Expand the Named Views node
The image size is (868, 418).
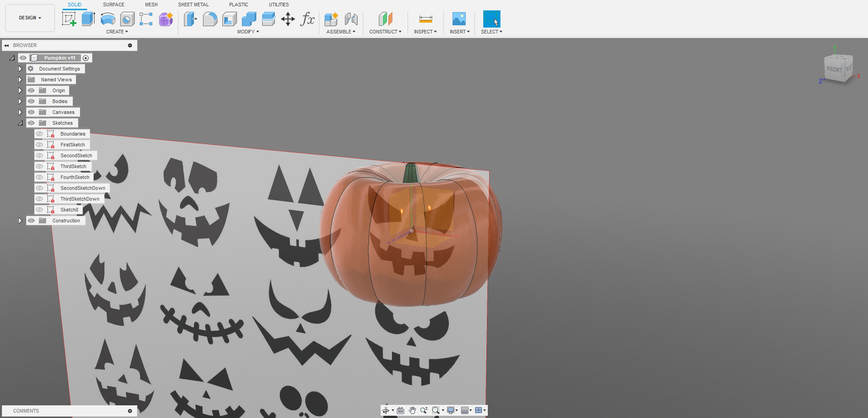click(20, 80)
